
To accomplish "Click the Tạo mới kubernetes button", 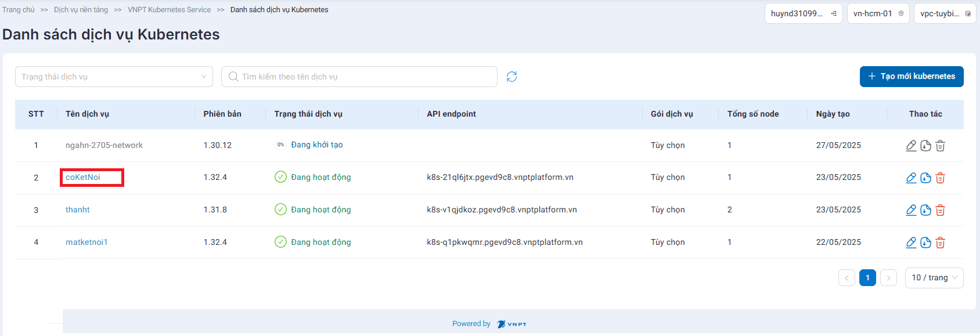I will (911, 77).
